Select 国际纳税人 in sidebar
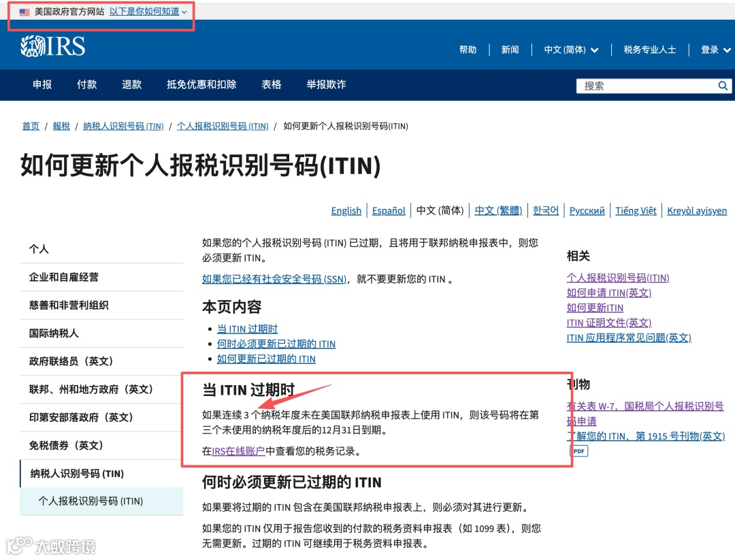Image resolution: width=735 pixels, height=560 pixels. coord(101,333)
